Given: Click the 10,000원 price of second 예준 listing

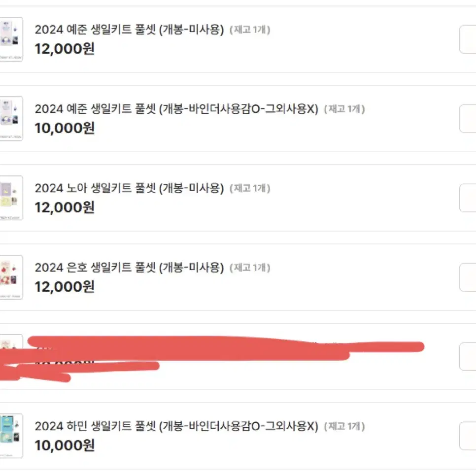Looking at the screenshot, I should coord(66,129).
